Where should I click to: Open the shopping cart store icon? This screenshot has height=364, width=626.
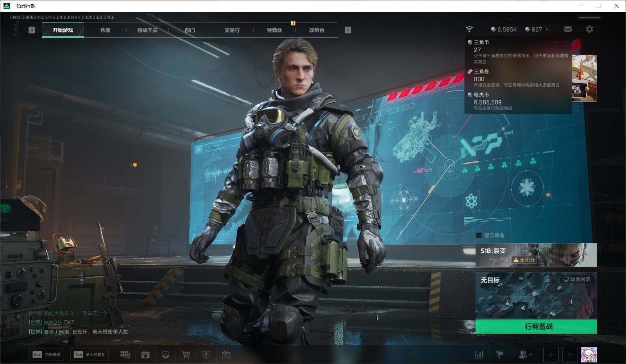pyautogui.click(x=186, y=355)
